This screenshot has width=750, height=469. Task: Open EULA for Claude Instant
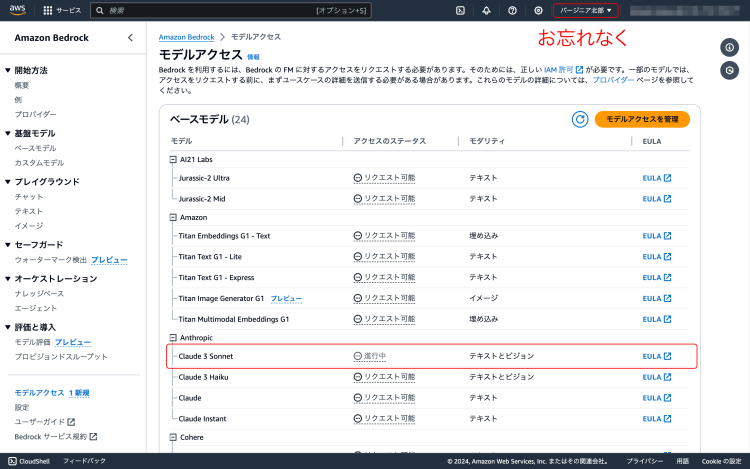[x=657, y=419]
